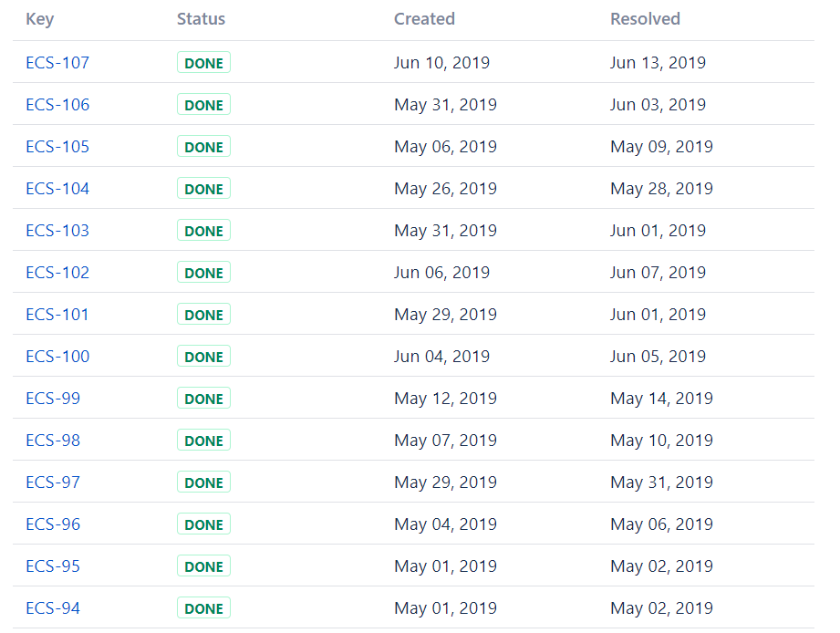Open the ECS-96 issue link

click(53, 524)
